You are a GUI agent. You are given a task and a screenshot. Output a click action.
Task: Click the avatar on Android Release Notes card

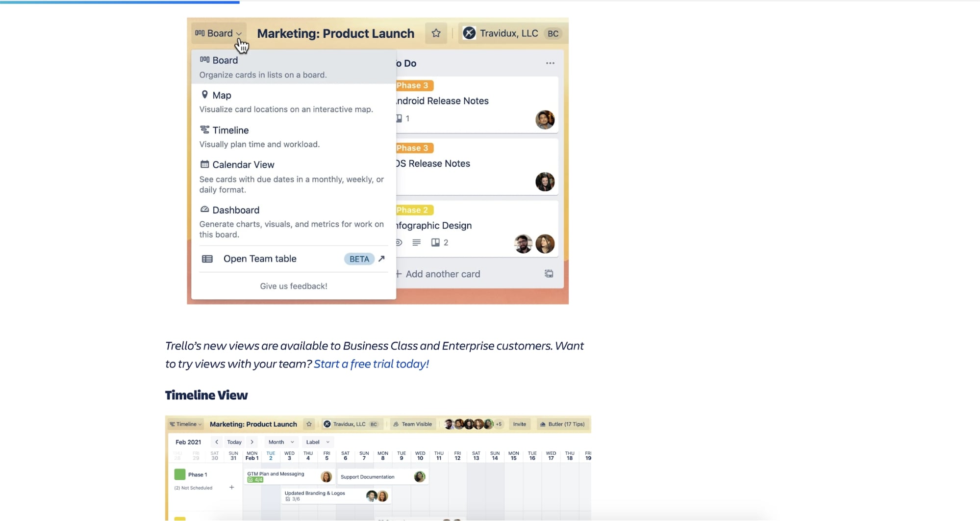[x=545, y=120]
